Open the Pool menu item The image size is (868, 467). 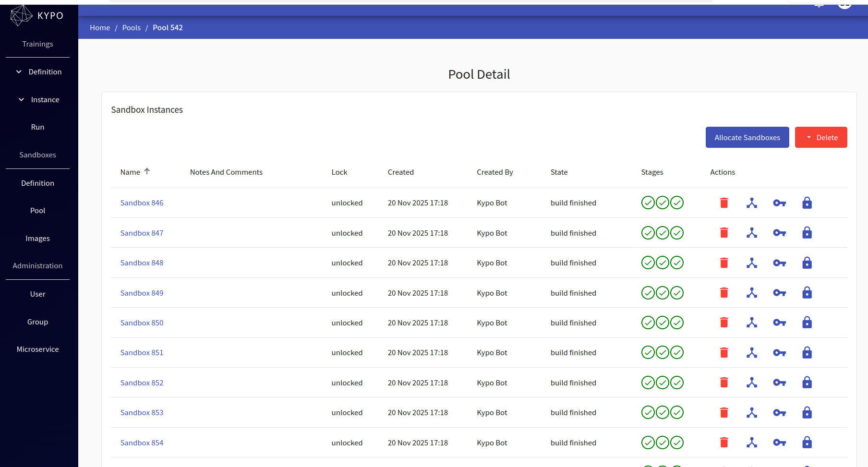[37, 211]
